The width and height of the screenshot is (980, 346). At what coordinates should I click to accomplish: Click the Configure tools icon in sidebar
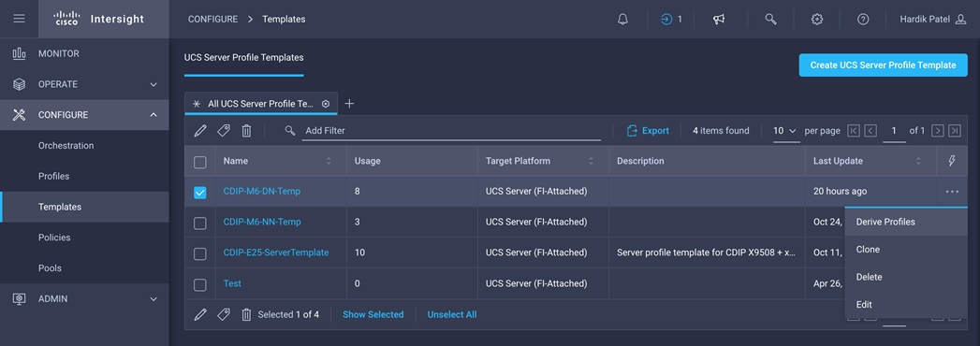pyautogui.click(x=19, y=115)
